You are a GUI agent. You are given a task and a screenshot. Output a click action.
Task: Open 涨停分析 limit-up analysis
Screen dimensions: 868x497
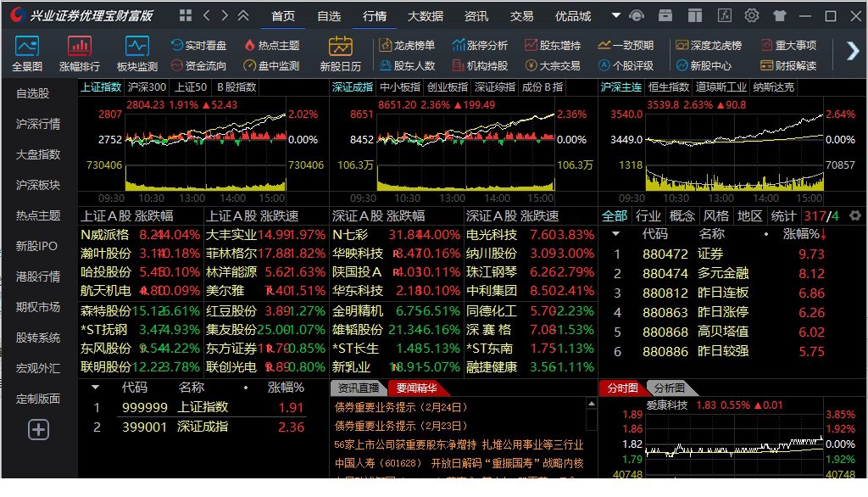click(x=480, y=46)
